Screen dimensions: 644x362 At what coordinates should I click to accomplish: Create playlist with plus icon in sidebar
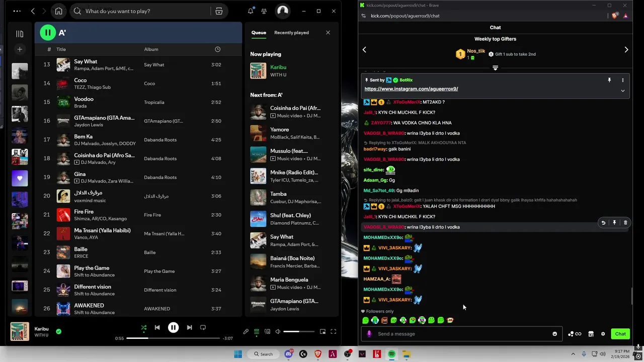(x=20, y=49)
